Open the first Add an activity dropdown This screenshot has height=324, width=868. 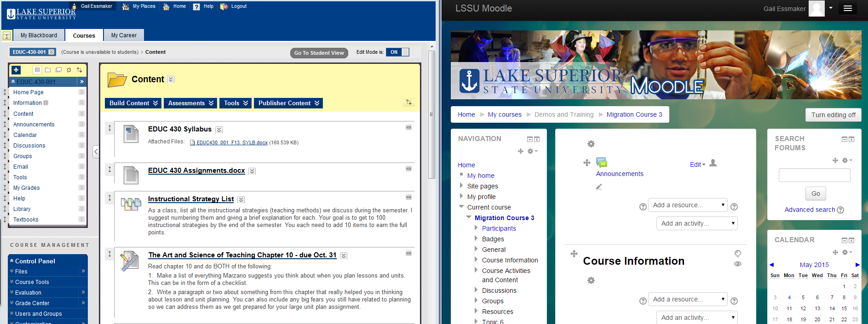(x=697, y=223)
